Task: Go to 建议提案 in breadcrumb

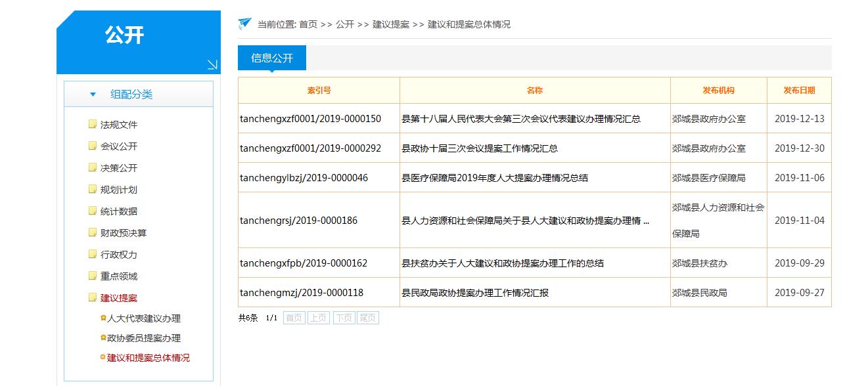Action: pyautogui.click(x=391, y=24)
